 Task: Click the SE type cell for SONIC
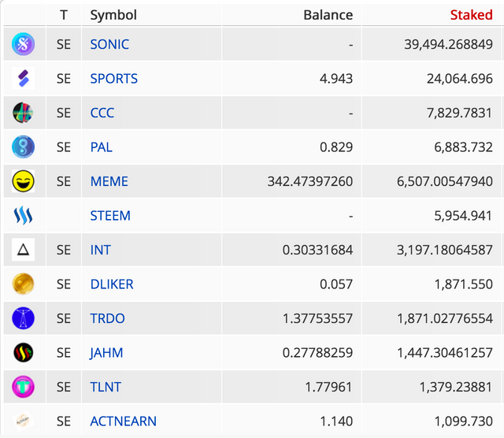pos(64,44)
